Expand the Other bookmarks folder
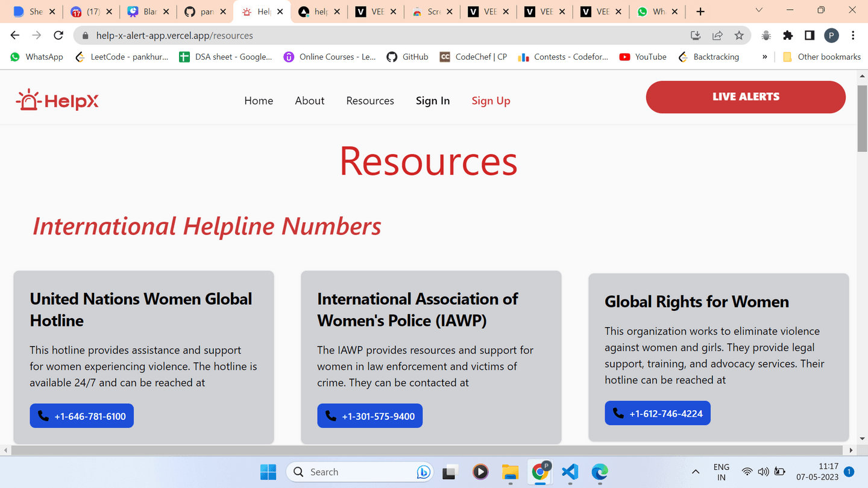The width and height of the screenshot is (868, 488). coord(822,57)
